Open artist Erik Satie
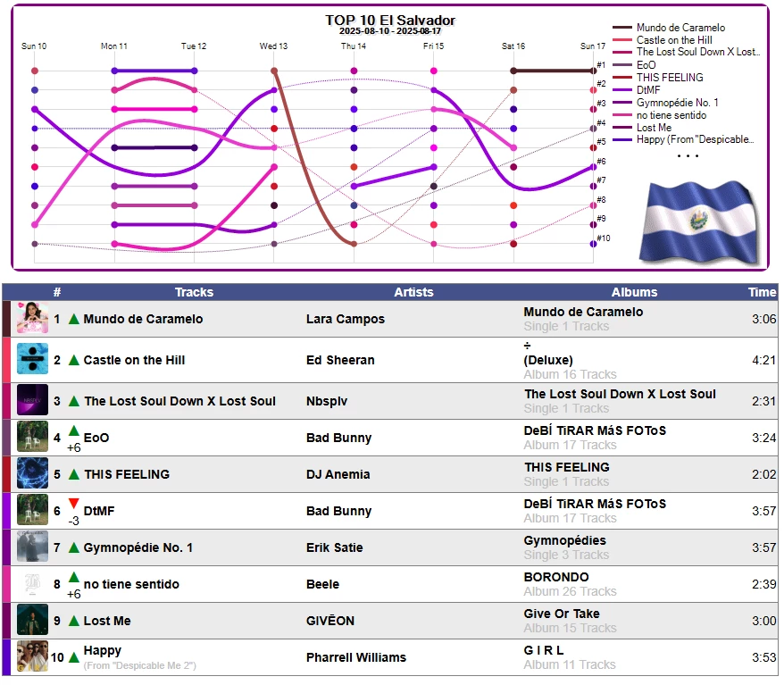The width and height of the screenshot is (784, 685). tap(335, 548)
